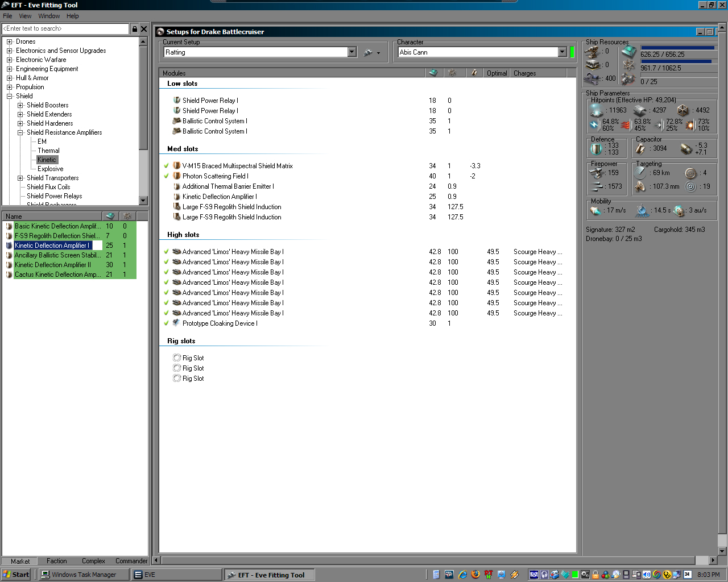Click the Optimal column header
The width and height of the screenshot is (728, 582).
click(x=497, y=73)
